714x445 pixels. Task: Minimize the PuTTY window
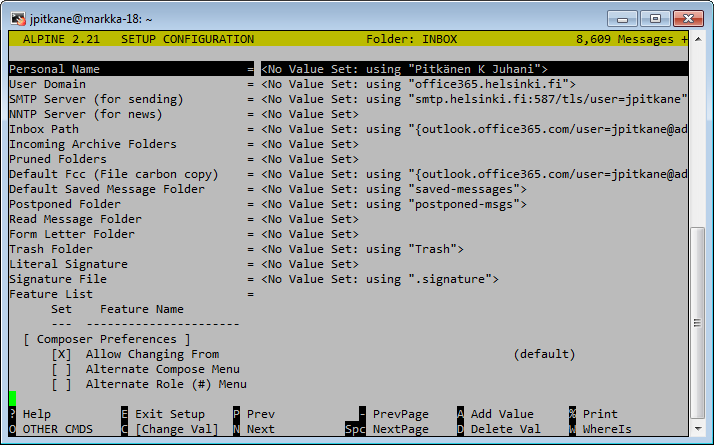click(622, 19)
